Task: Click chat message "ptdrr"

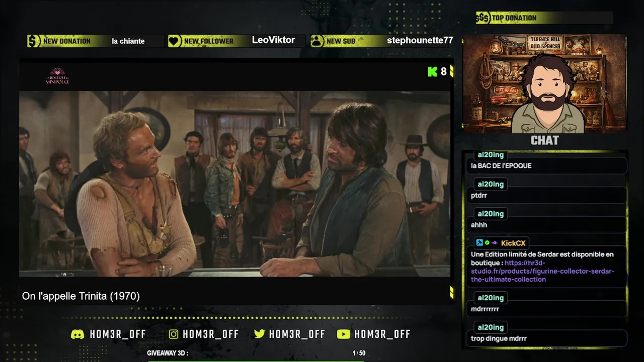Action: point(479,195)
